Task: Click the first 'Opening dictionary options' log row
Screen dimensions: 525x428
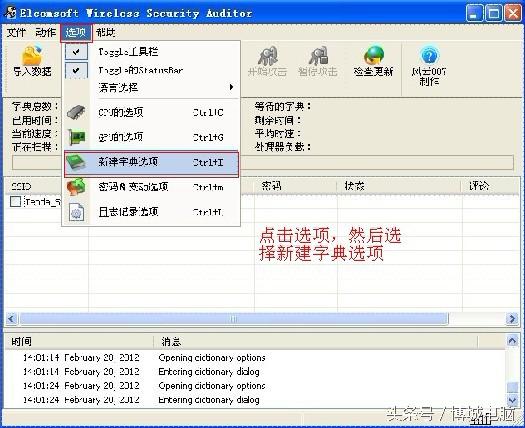Action: (255, 358)
